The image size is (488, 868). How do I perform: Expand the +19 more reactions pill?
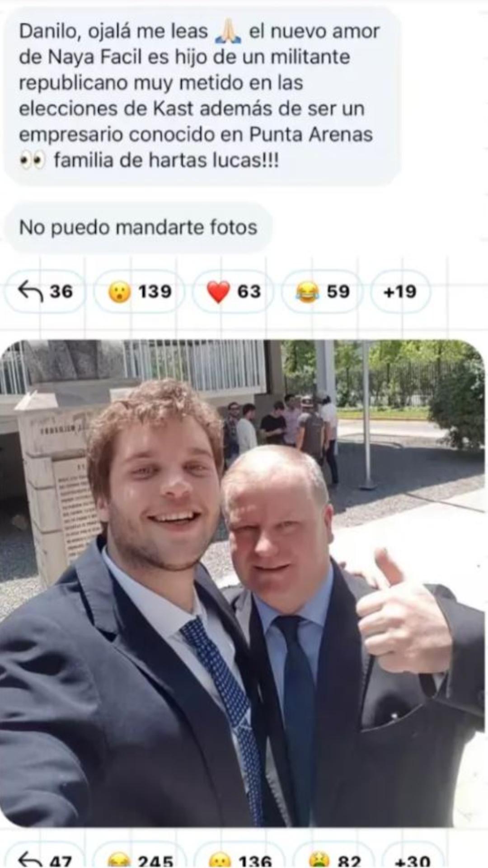(400, 292)
